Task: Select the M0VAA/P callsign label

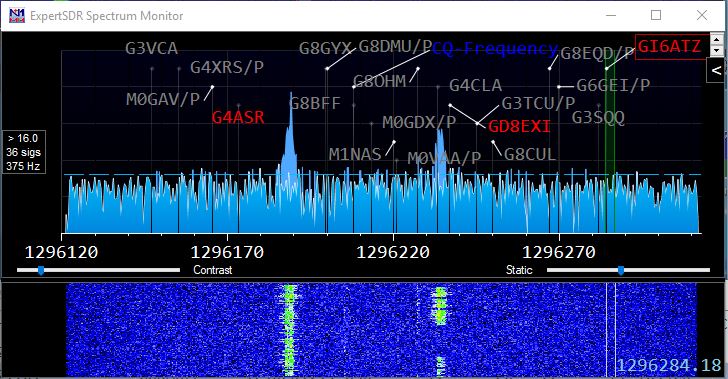Action: point(444,158)
